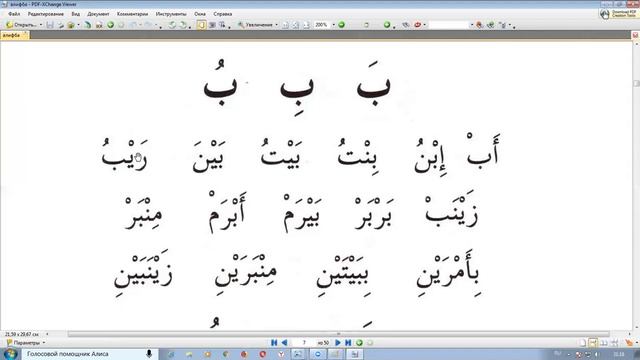This screenshot has height=360, width=640.
Task: Open the Параметры options button
Action: pos(26,343)
